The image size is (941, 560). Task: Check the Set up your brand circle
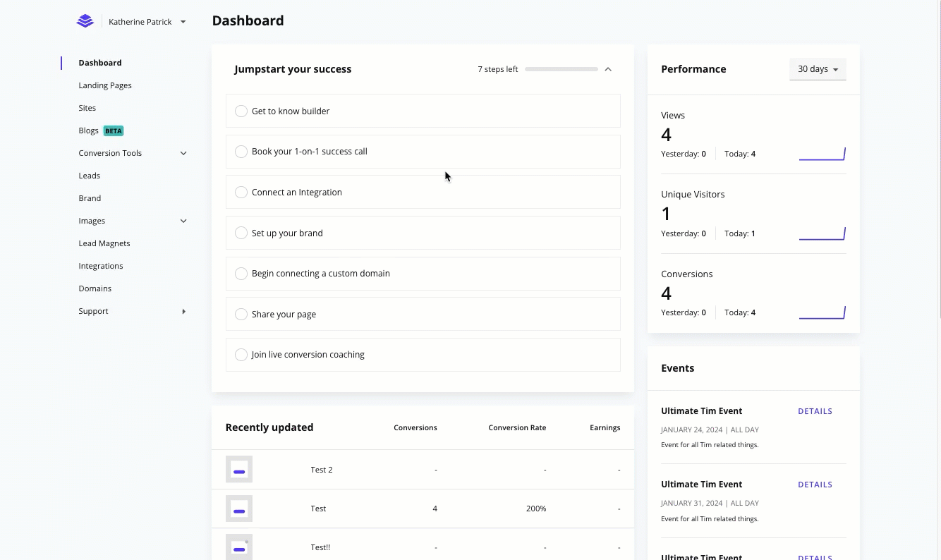[x=241, y=233]
